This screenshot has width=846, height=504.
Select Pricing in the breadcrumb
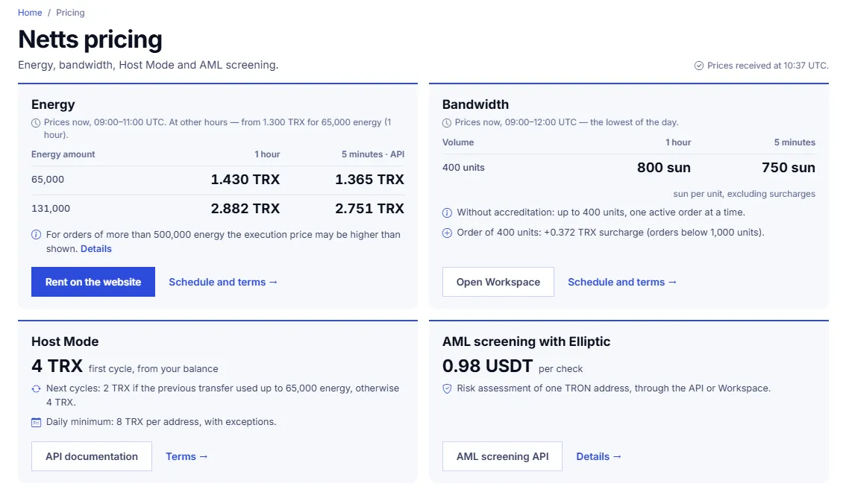click(70, 13)
